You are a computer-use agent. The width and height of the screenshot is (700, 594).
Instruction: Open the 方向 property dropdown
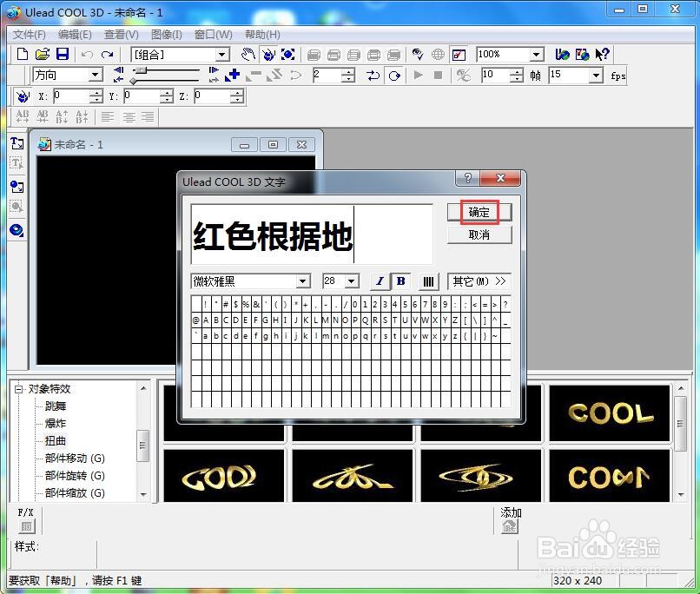(x=95, y=75)
